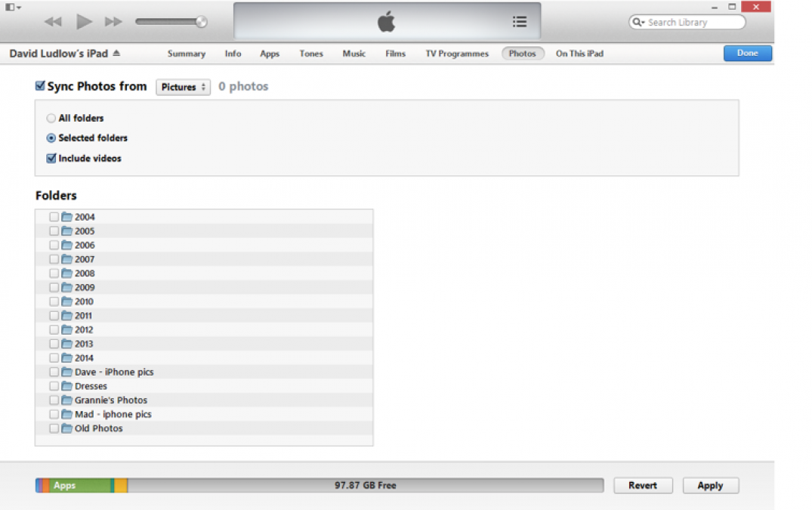812x510 pixels.
Task: Check the 2008 folder checkbox
Action: (54, 274)
